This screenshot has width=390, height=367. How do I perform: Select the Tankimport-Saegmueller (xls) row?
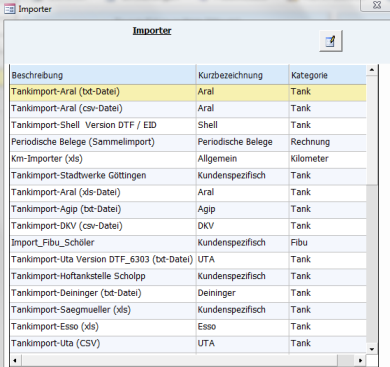pos(188,310)
